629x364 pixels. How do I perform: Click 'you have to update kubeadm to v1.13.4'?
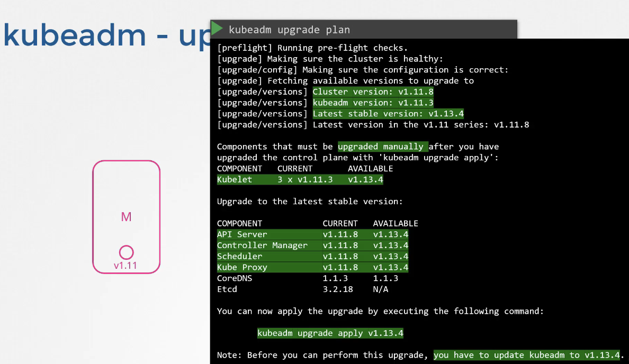coord(527,355)
